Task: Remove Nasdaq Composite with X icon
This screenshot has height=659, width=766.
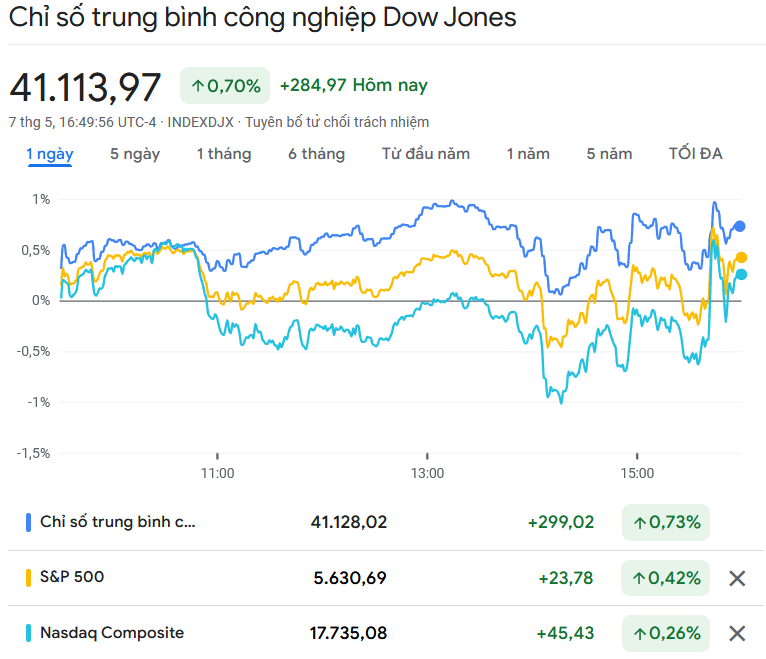Action: pyautogui.click(x=737, y=633)
